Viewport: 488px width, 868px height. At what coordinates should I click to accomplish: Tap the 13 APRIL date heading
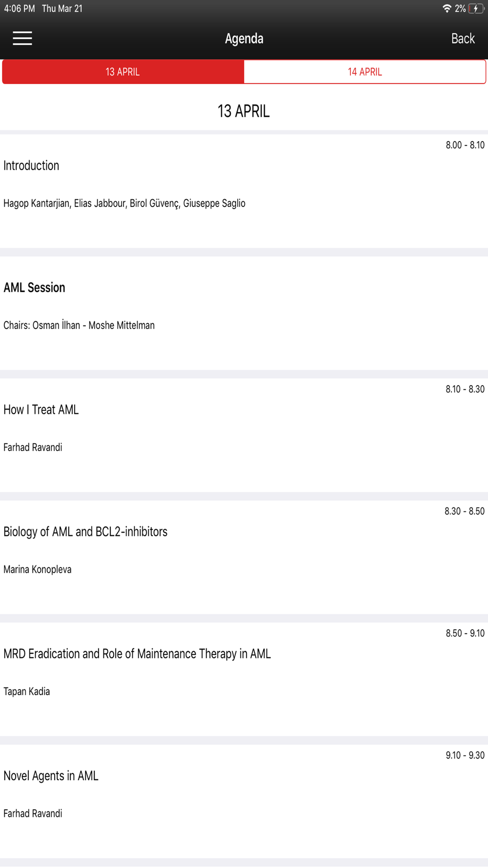tap(244, 111)
